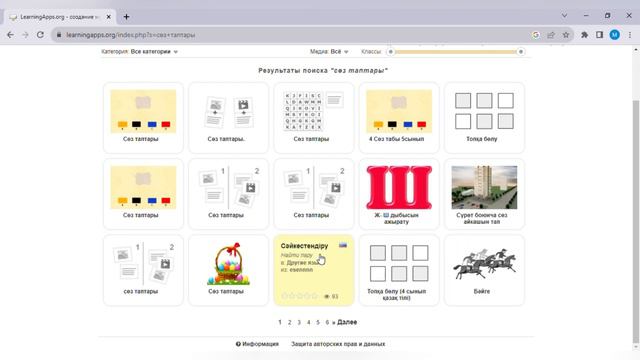
Task: Open the Категория Все категории dropdown
Action: 140,51
